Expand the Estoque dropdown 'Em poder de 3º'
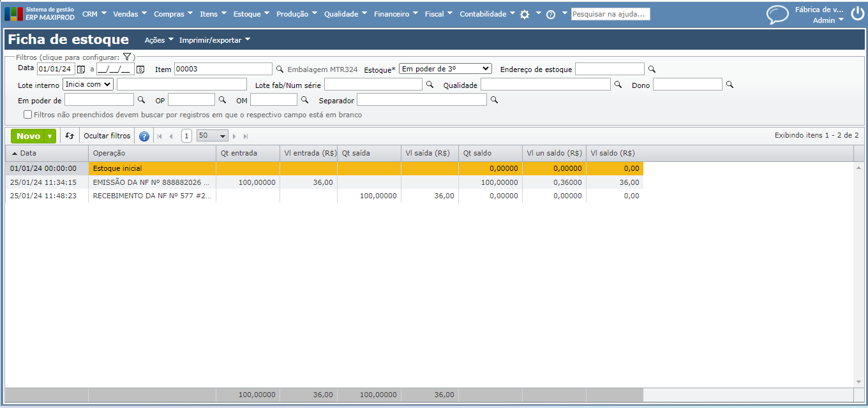Screen dimensions: 868x408 click(x=445, y=69)
